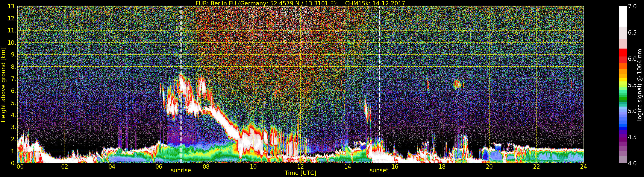This screenshot has height=177, width=644.
Task: Click the time-axis tick label '18'
Action: click(x=442, y=167)
